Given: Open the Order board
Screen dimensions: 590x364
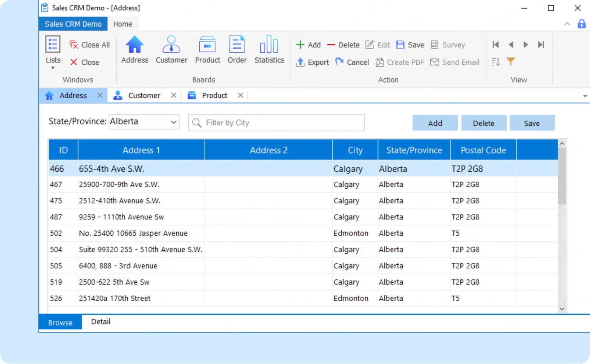Looking at the screenshot, I should [x=237, y=50].
